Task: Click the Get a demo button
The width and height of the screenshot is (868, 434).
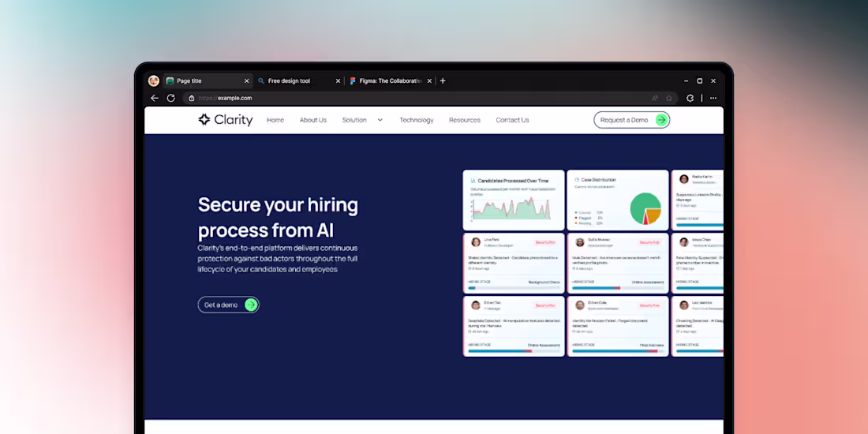Action: point(229,305)
